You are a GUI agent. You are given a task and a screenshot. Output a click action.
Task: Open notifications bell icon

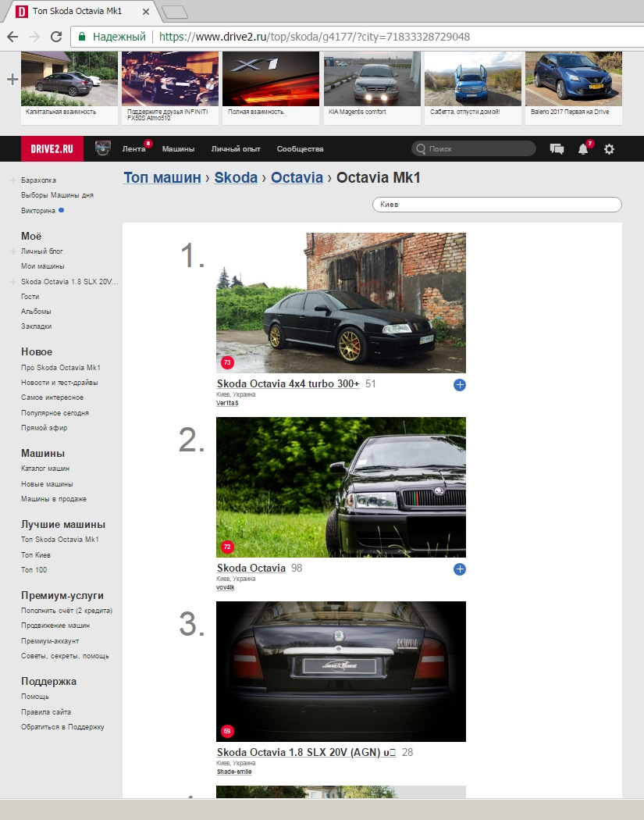click(x=583, y=149)
